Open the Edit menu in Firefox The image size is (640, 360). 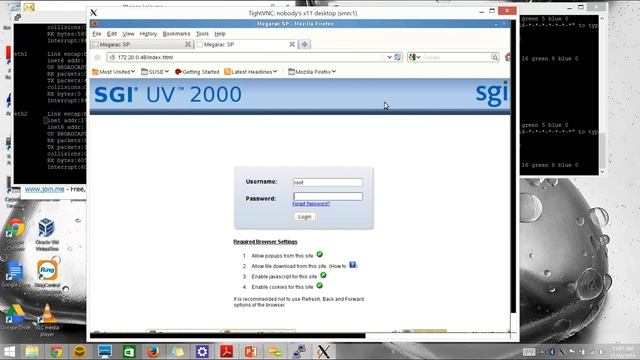coord(112,34)
